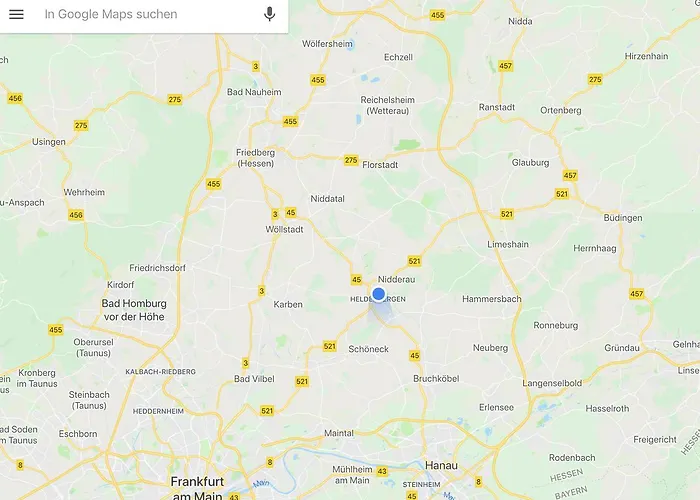This screenshot has height=500, width=700.
Task: Click the Bruchköbel label
Action: (436, 379)
